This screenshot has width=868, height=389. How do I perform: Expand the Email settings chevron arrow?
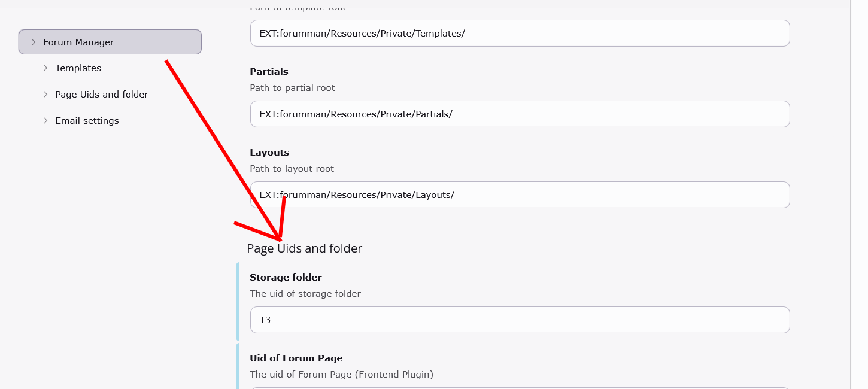coord(45,121)
